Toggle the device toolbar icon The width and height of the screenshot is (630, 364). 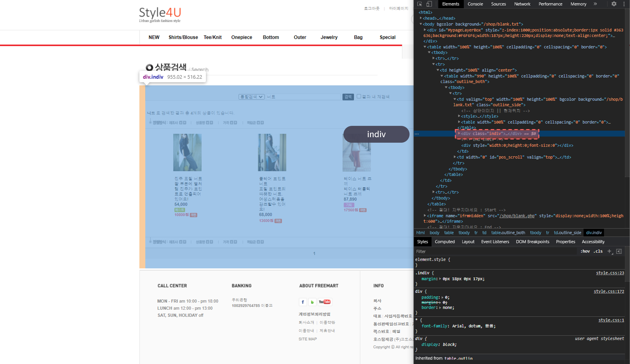429,4
